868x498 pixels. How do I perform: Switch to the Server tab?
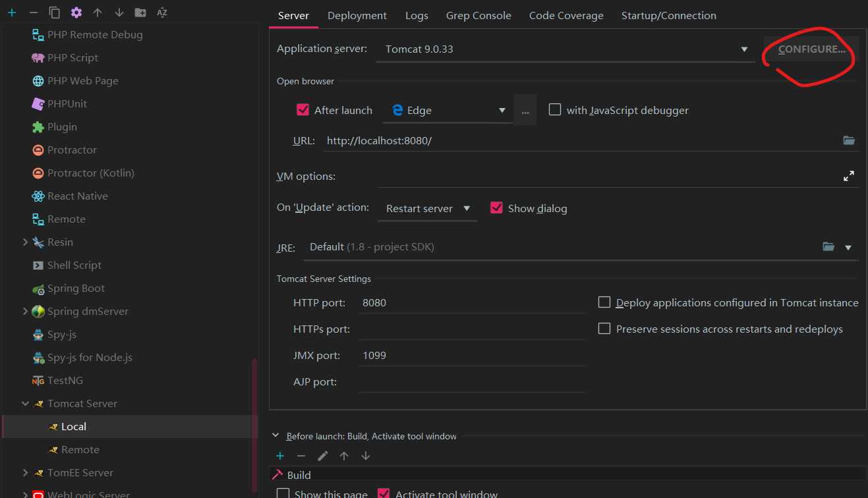[293, 15]
